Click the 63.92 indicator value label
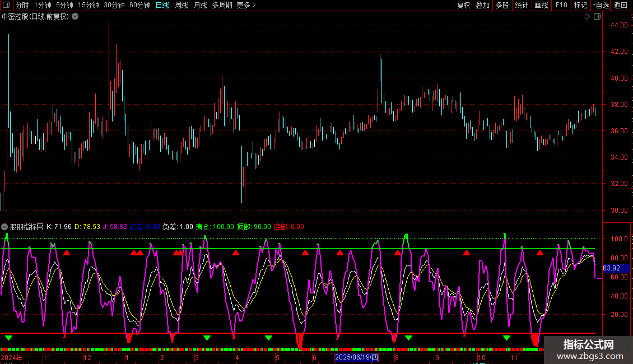Viewport: 633px width, 364px height. coord(611,268)
